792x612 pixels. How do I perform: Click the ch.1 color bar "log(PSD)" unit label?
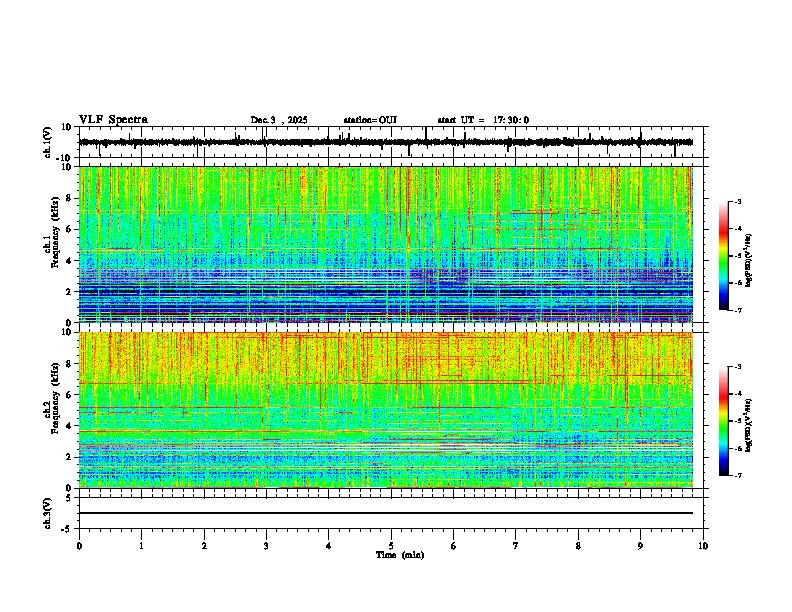(x=749, y=260)
